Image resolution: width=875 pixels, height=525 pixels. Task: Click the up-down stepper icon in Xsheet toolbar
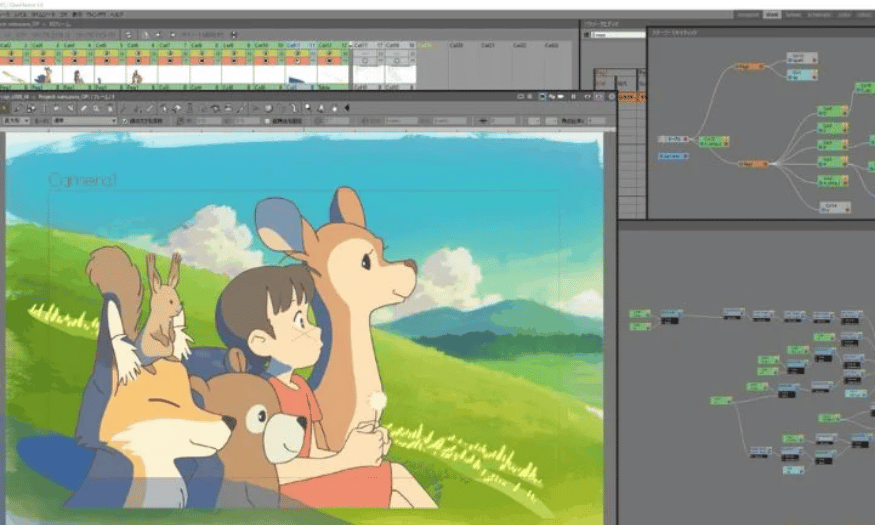pos(233,35)
